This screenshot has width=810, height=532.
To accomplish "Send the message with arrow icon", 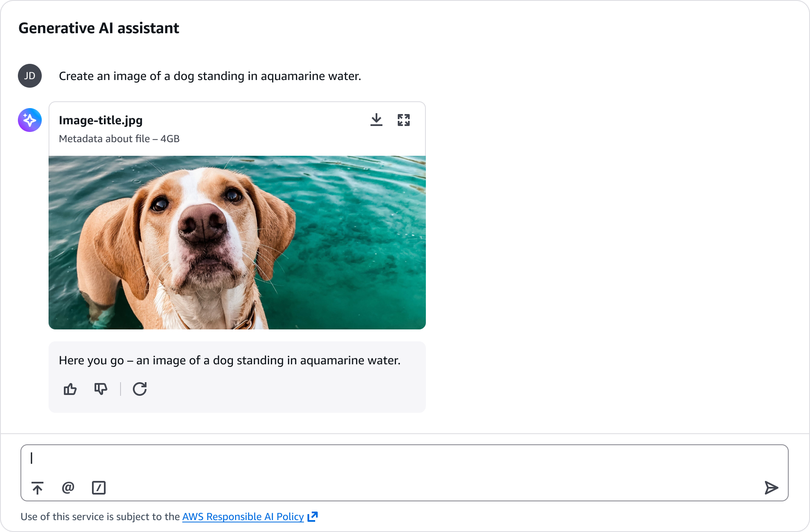I will pyautogui.click(x=771, y=488).
